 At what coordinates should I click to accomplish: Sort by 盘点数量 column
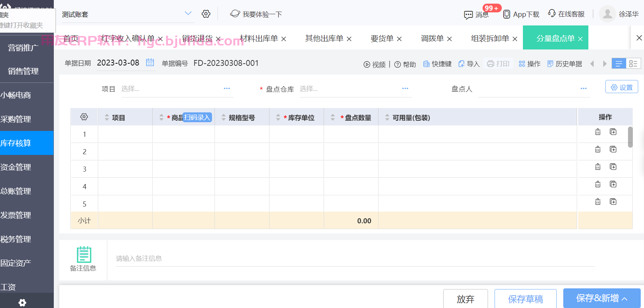333,117
